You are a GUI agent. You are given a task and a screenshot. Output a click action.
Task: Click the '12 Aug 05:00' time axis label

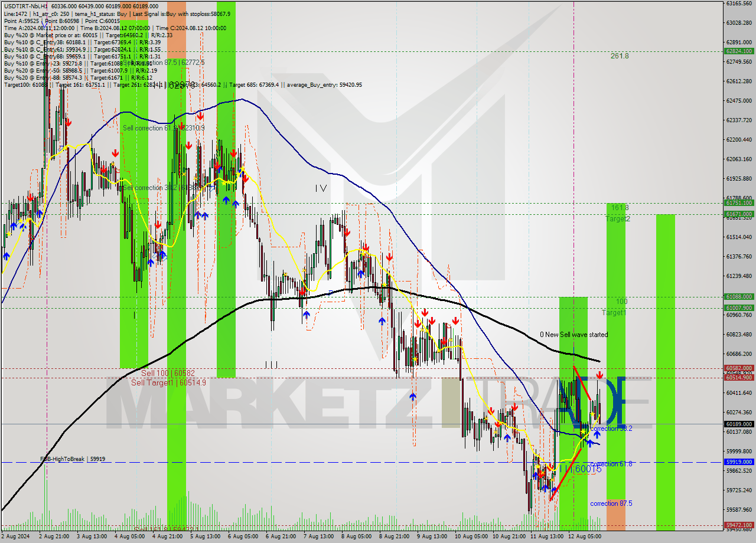[x=584, y=537]
